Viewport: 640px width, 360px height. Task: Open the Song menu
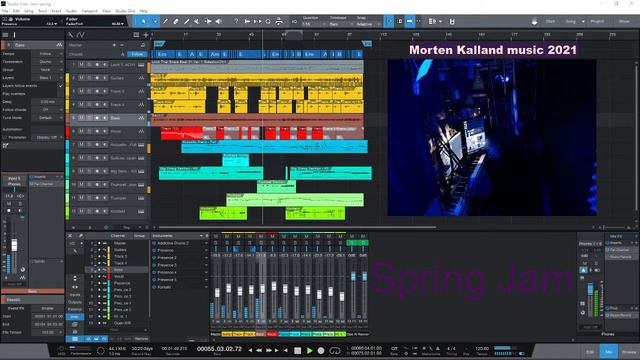point(29,11)
